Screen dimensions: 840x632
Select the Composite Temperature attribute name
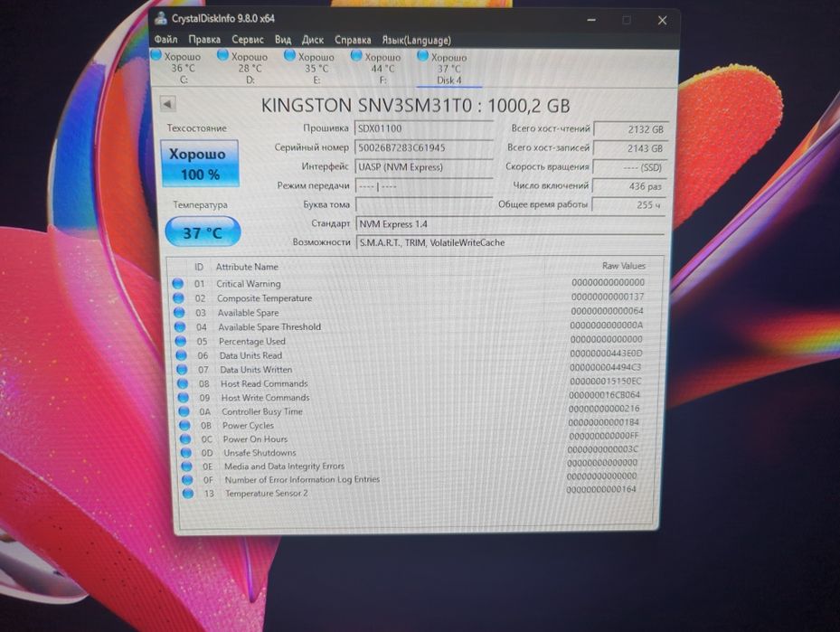264,298
